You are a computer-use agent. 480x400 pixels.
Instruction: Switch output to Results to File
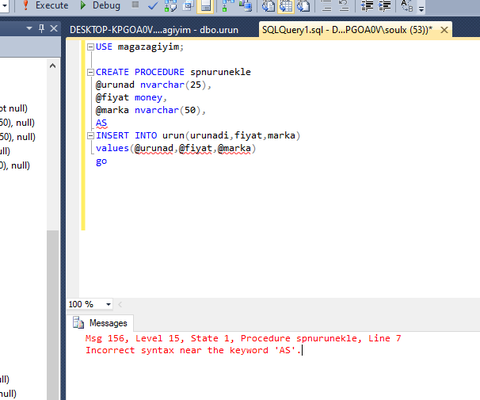coord(303,6)
